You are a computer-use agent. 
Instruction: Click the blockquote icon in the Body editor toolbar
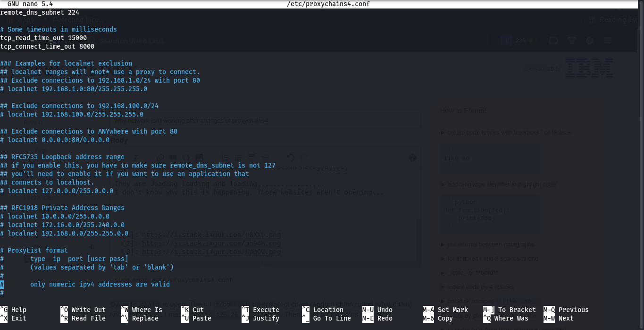(x=173, y=158)
